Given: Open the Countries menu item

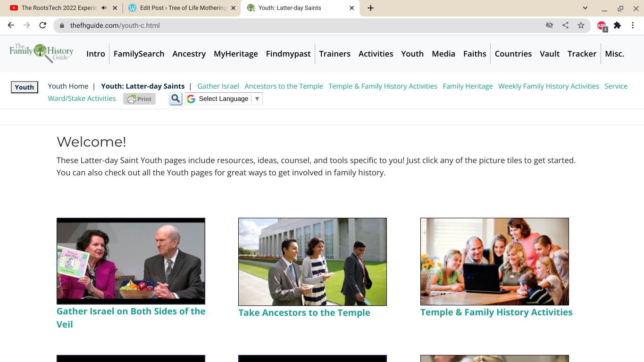Looking at the screenshot, I should point(513,54).
